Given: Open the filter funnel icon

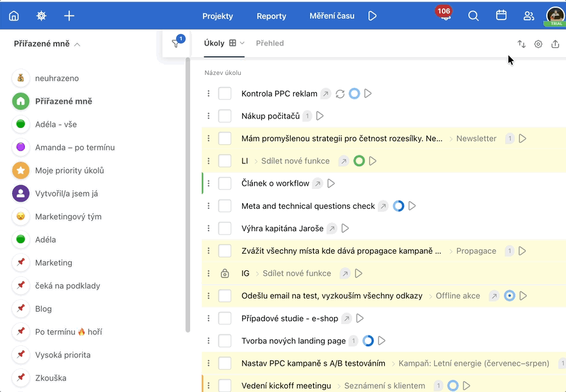Looking at the screenshot, I should point(175,44).
